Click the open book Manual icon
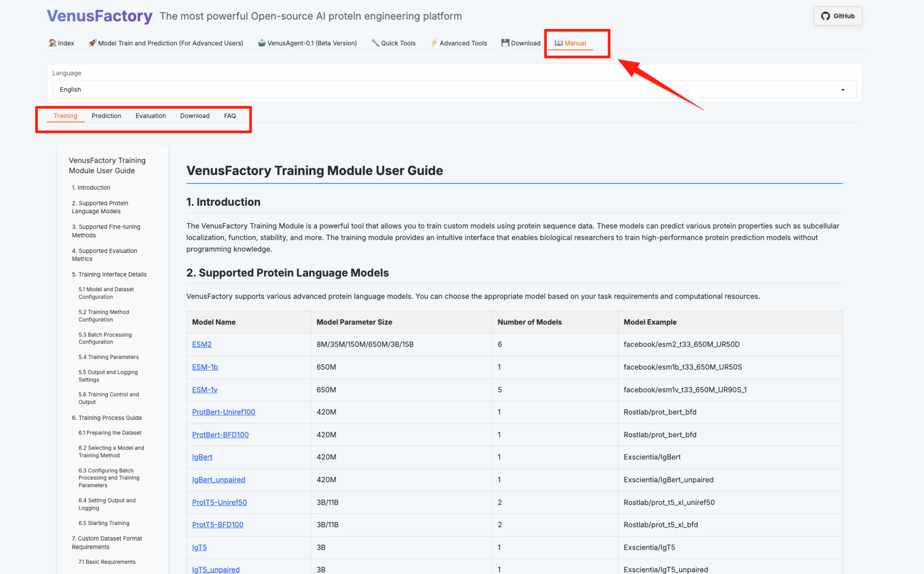 (559, 43)
